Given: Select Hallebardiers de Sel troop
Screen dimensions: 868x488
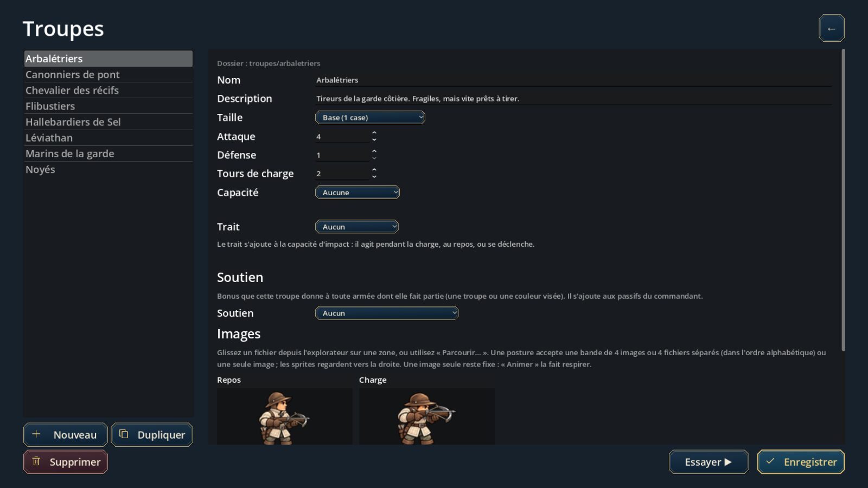Looking at the screenshot, I should point(108,122).
